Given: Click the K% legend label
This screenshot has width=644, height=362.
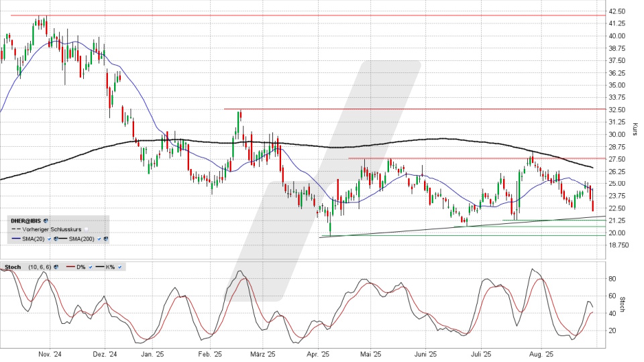Looking at the screenshot, I should coord(110,267).
